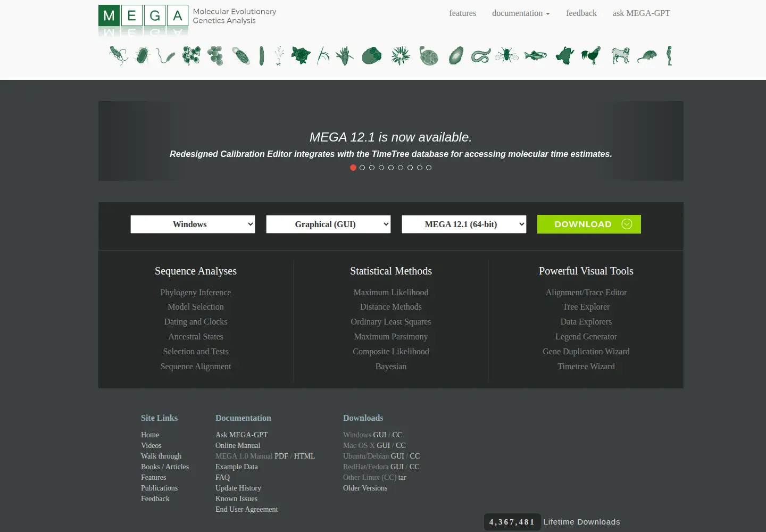Open End User Agreement link

click(246, 509)
